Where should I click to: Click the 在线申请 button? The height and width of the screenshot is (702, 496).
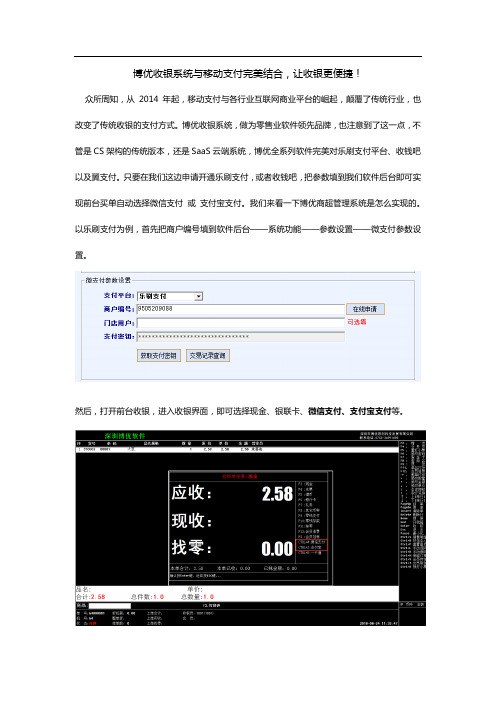[365, 309]
